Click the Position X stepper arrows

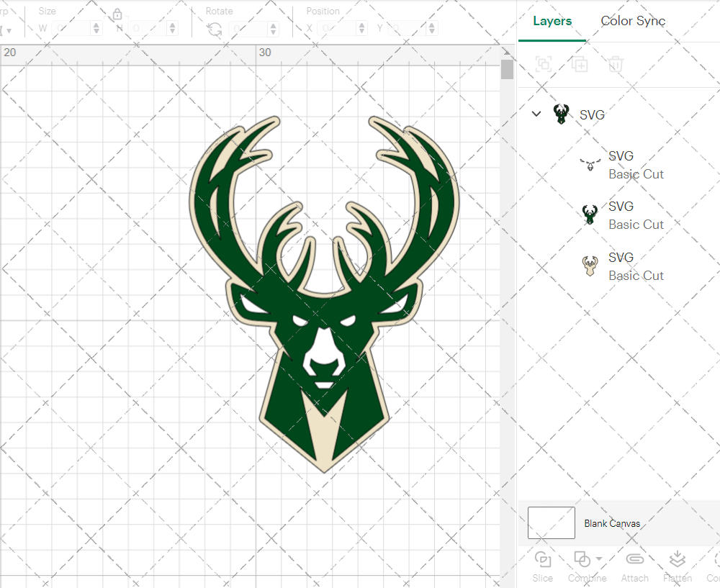click(362, 29)
